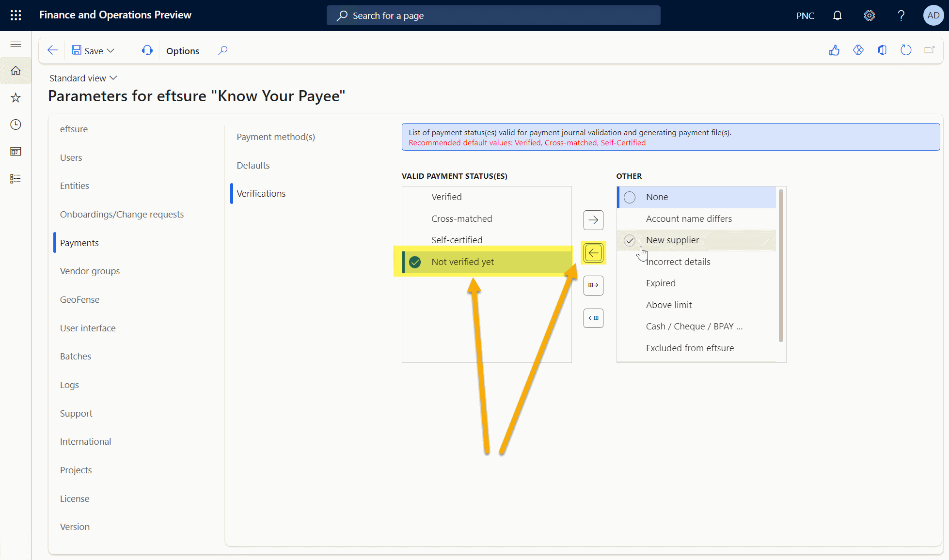Toggle the Not verified yet checkmark

pos(415,262)
